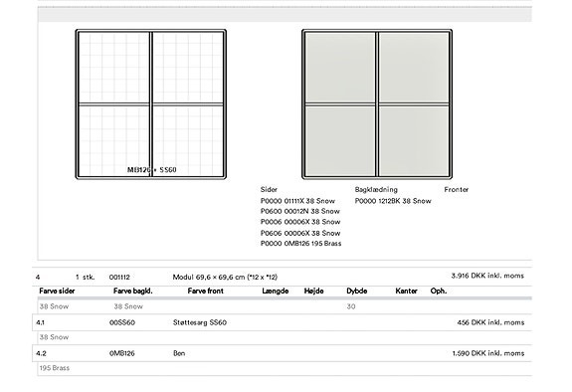Click the 'Længde' column header

(276, 291)
